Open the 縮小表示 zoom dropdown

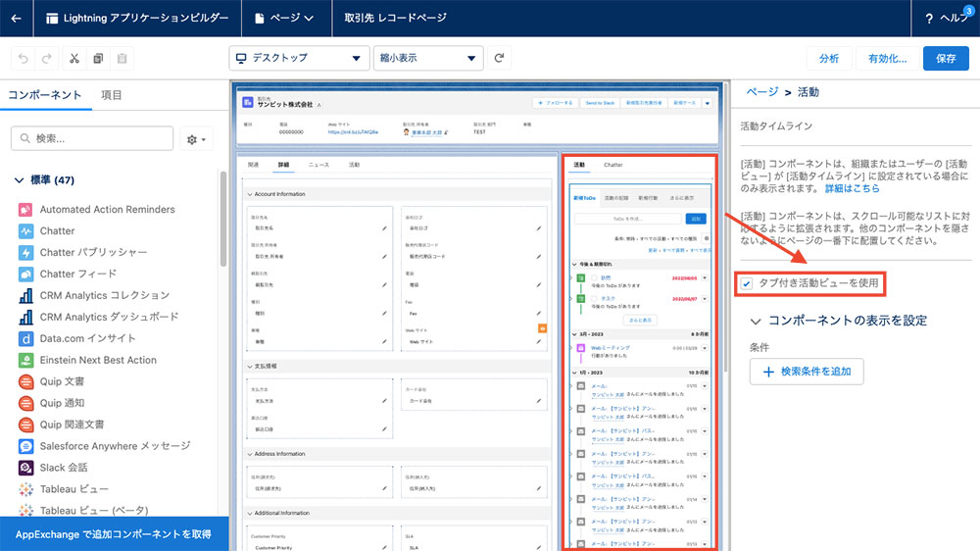tap(428, 58)
